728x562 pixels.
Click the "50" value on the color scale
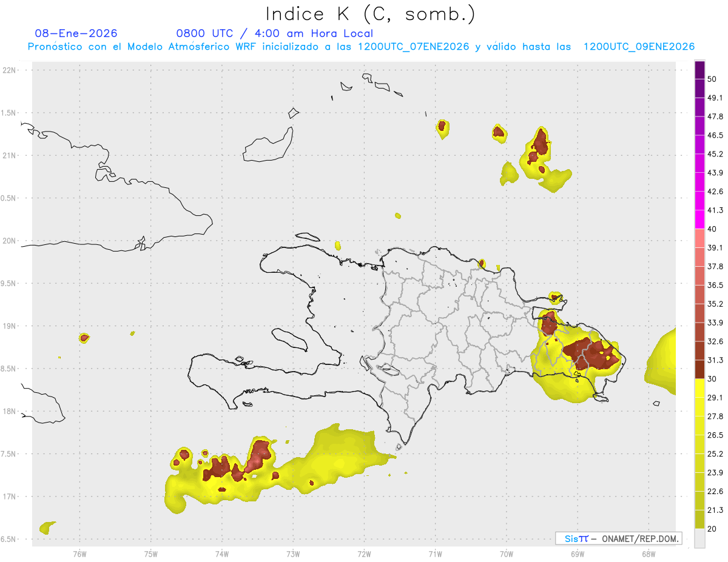tap(713, 79)
